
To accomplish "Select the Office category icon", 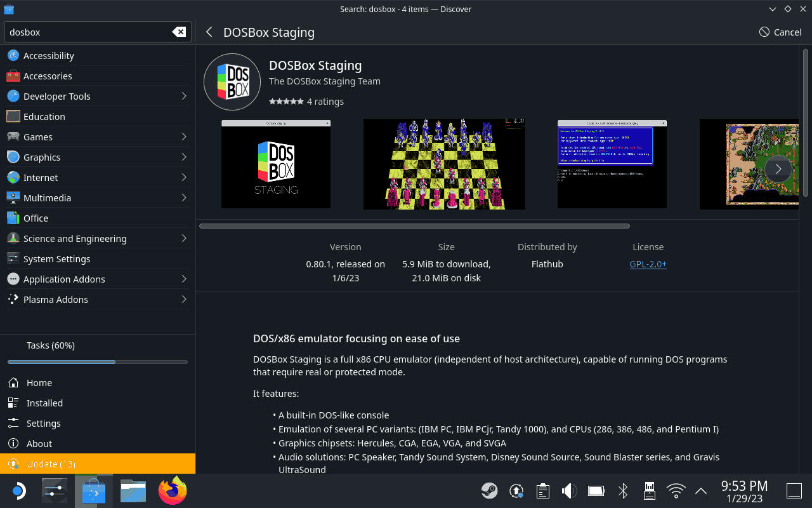I will 13,218.
